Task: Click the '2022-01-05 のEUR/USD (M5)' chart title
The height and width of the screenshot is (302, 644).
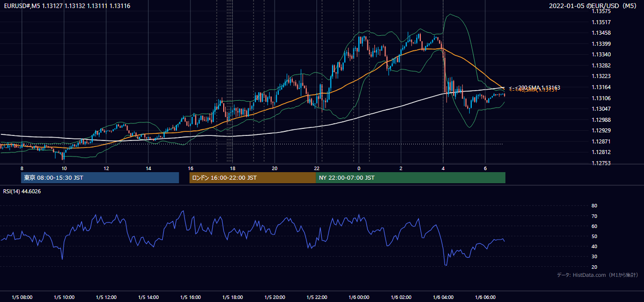Action: (x=593, y=6)
